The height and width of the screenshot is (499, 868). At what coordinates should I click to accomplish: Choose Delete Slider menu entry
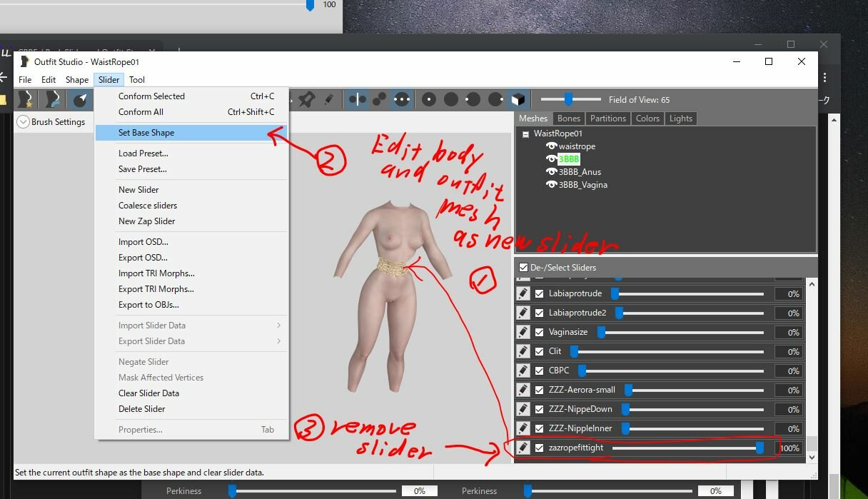click(x=191, y=409)
